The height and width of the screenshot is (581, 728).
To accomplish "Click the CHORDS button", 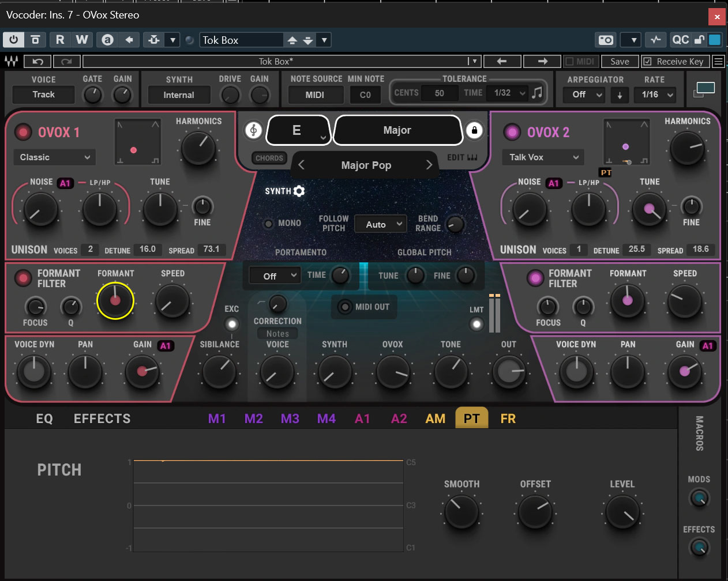I will 269,158.
